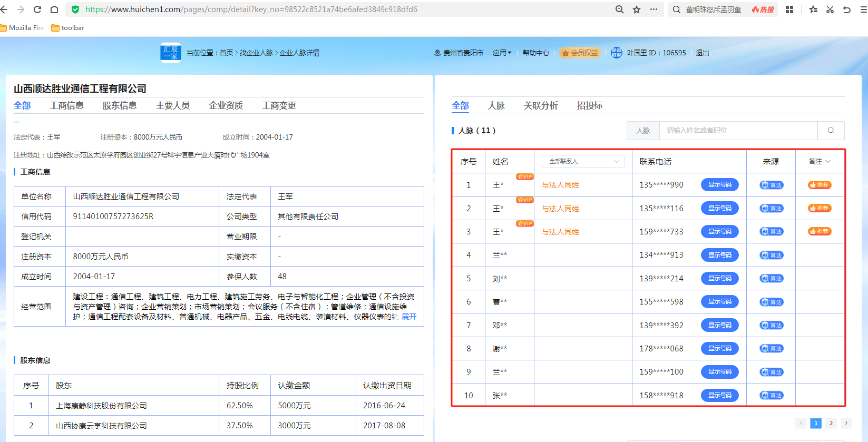Viewport: 868px width, 442px height.
Task: Show number for 刘** 139*****214
Action: pos(720,278)
